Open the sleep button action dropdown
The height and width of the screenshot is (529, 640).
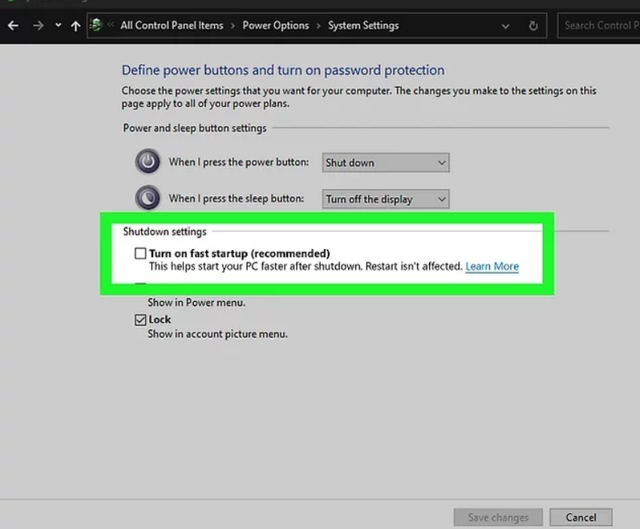coord(385,199)
